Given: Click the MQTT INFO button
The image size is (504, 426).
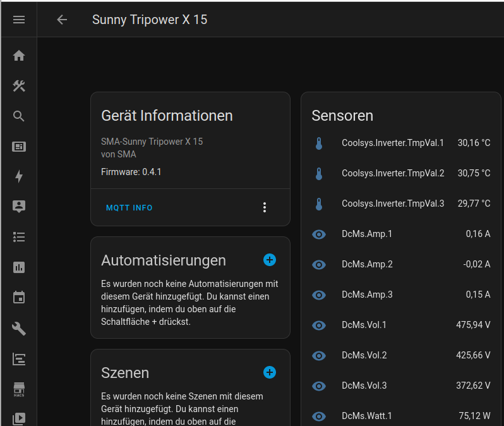Looking at the screenshot, I should point(129,208).
